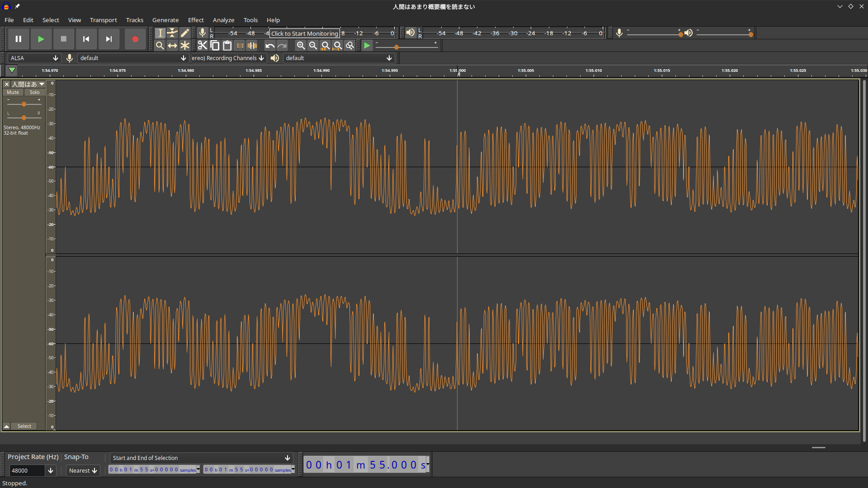Click the Zoom Out icon

(x=313, y=45)
